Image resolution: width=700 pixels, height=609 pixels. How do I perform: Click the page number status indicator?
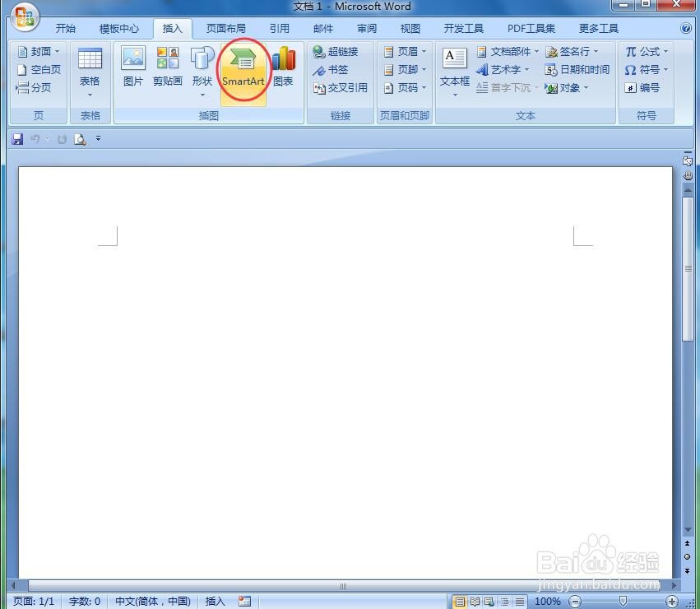(x=34, y=602)
